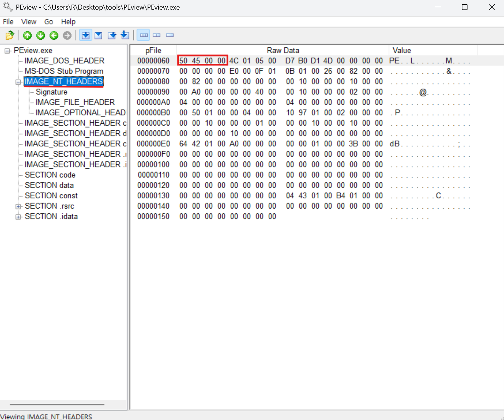
Task: Click the PEview magnifier icon in the title bar
Action: [8, 7]
